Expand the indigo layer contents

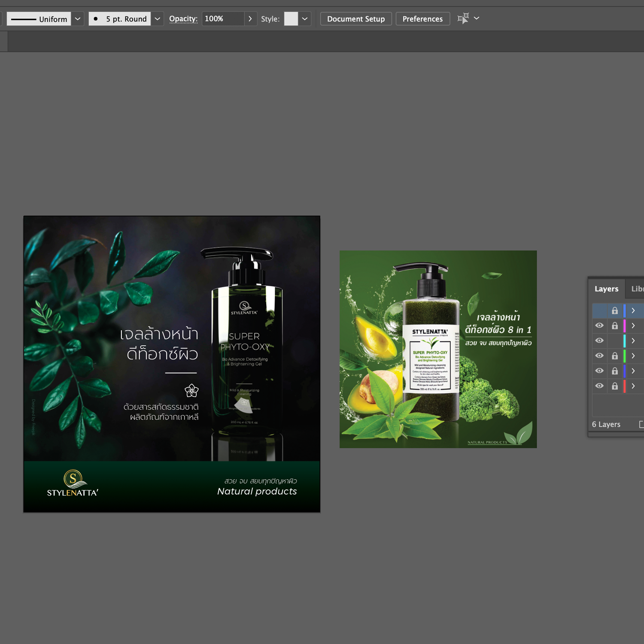click(x=633, y=371)
